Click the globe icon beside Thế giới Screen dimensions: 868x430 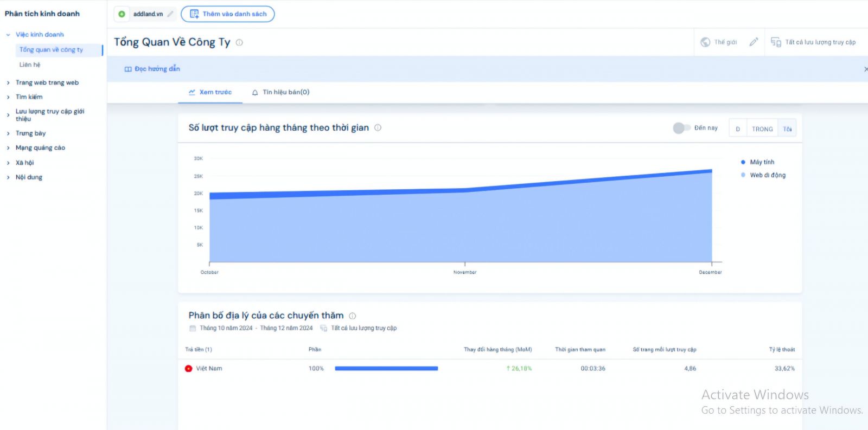(x=705, y=42)
